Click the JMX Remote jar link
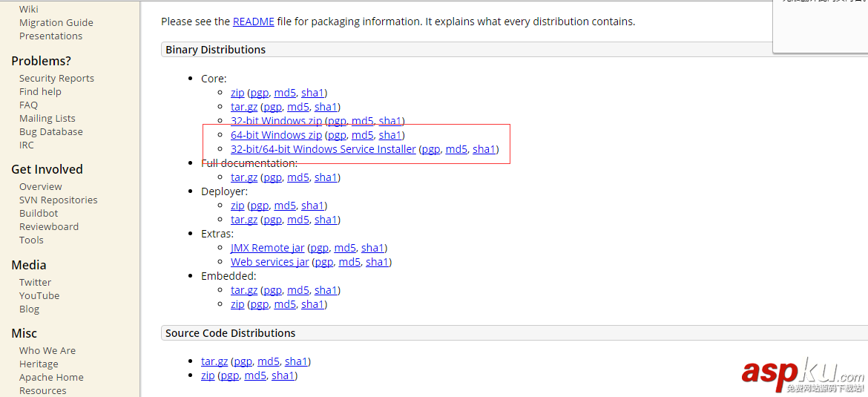 point(267,248)
